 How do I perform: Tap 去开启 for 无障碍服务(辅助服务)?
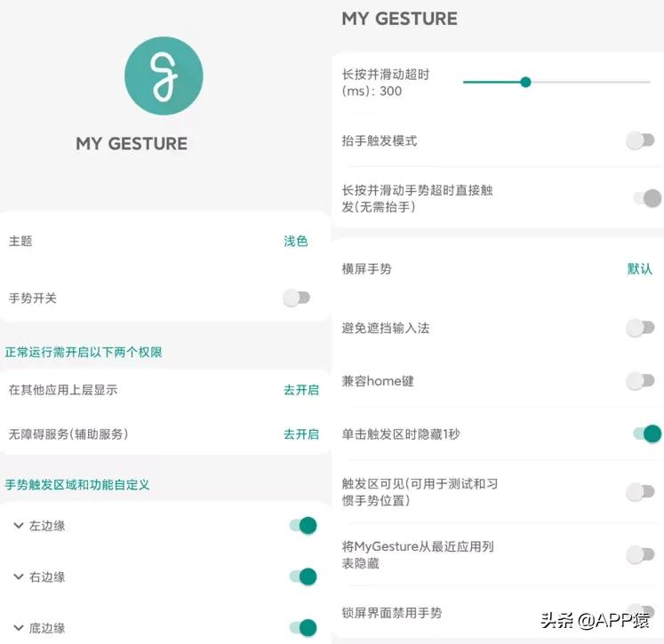301,434
